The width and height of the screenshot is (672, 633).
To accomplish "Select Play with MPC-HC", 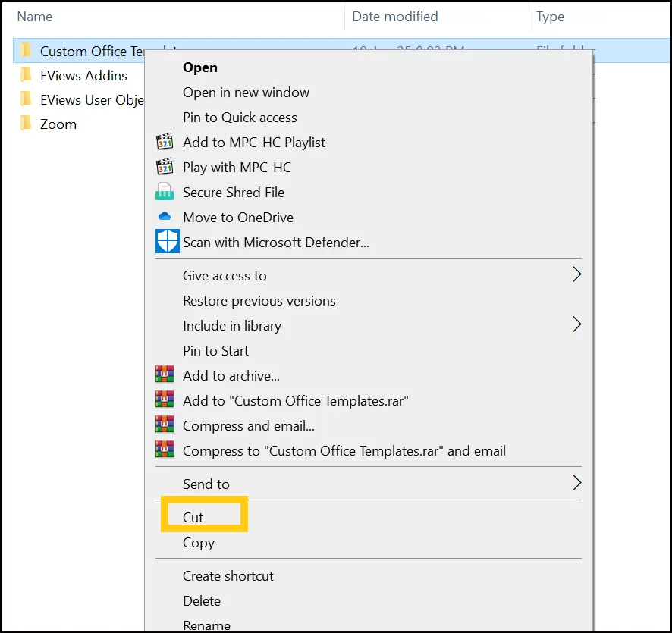I will click(237, 167).
